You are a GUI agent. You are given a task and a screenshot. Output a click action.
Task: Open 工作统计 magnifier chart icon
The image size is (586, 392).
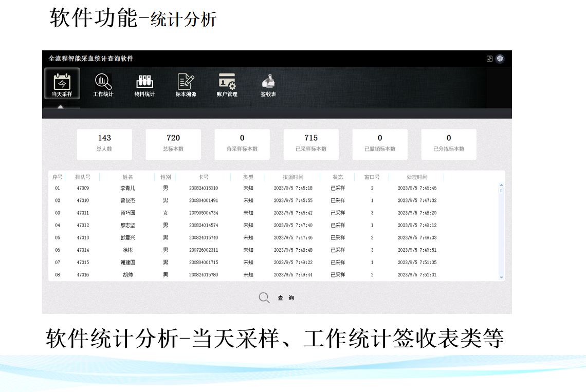pyautogui.click(x=103, y=82)
